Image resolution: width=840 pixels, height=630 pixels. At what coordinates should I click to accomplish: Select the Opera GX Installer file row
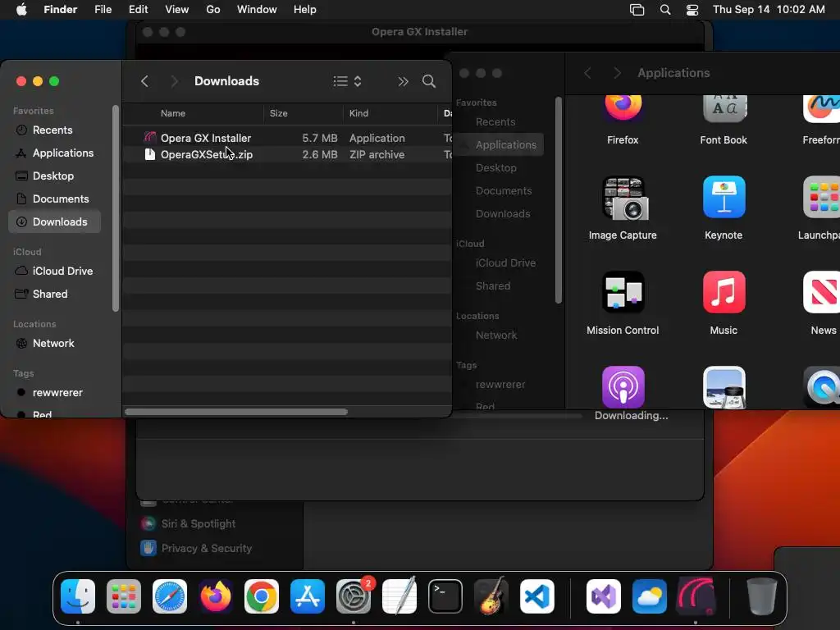pyautogui.click(x=287, y=138)
